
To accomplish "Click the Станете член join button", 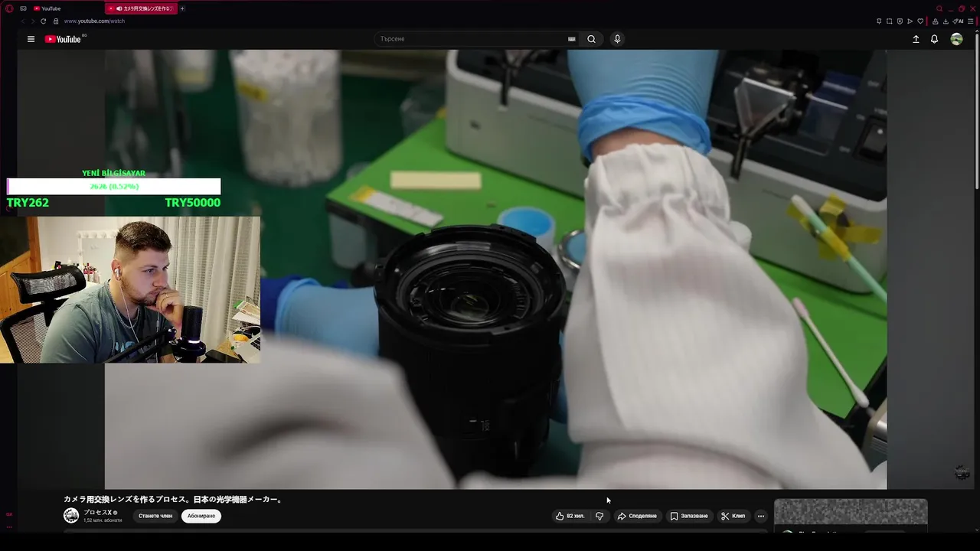I will click(155, 516).
